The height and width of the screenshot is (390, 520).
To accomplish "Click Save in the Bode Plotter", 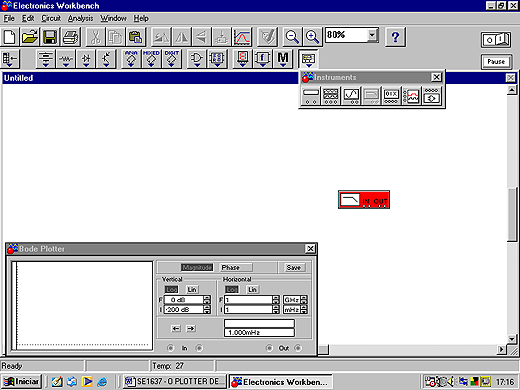I will point(293,267).
